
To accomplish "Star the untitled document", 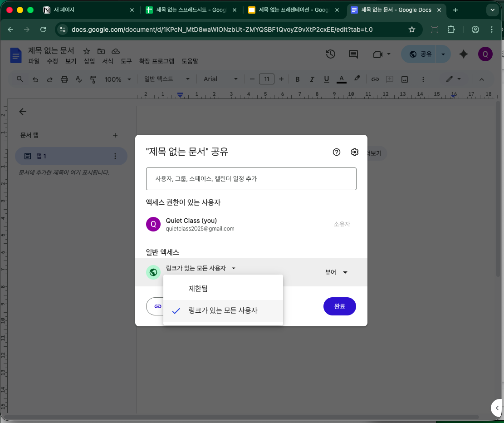I will point(87,51).
